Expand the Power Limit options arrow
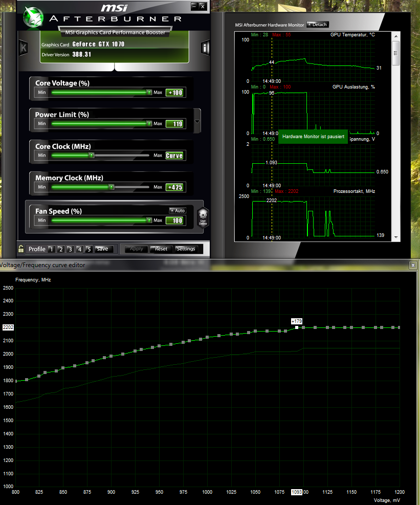The height and width of the screenshot is (505, 420). pyautogui.click(x=197, y=121)
